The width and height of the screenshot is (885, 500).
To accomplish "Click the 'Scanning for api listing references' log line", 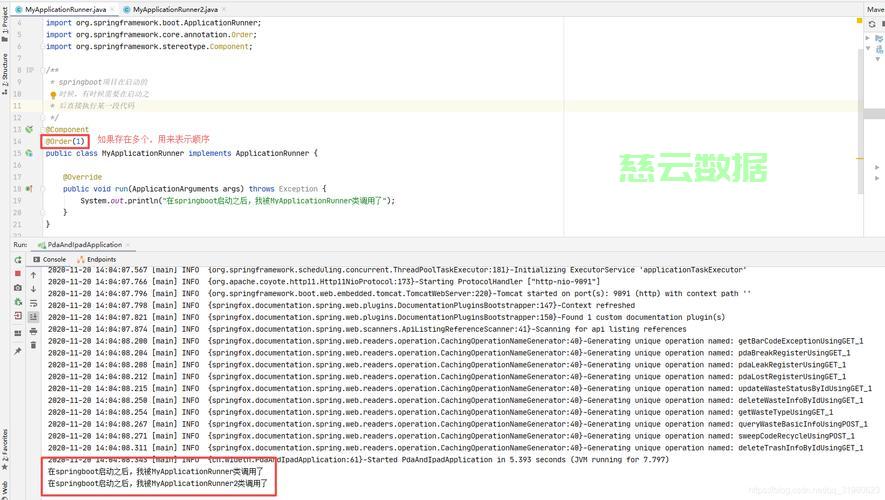I will pos(367,329).
